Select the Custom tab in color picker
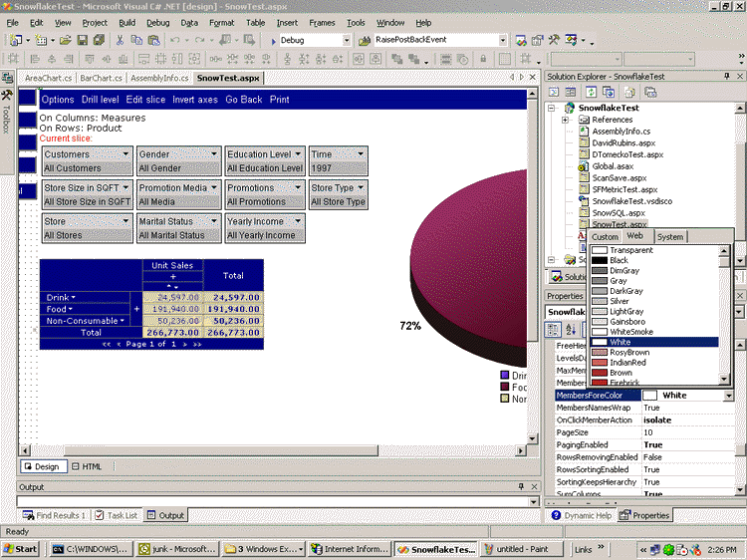The image size is (747, 560). (605, 237)
